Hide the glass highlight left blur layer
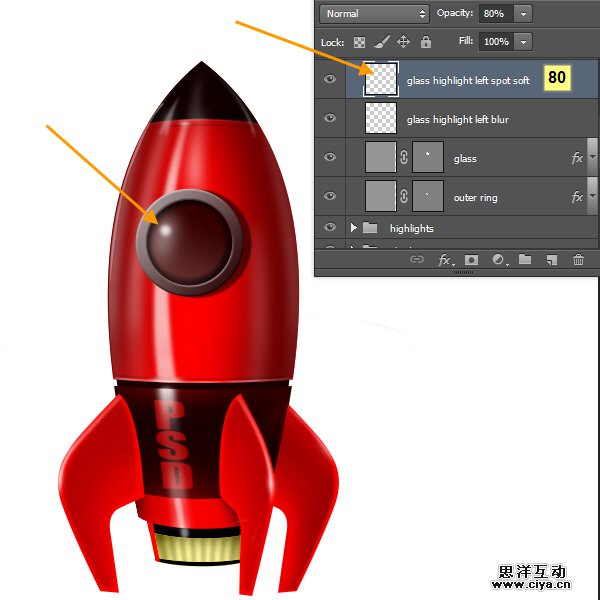Screen dimensions: 600x600 329,118
